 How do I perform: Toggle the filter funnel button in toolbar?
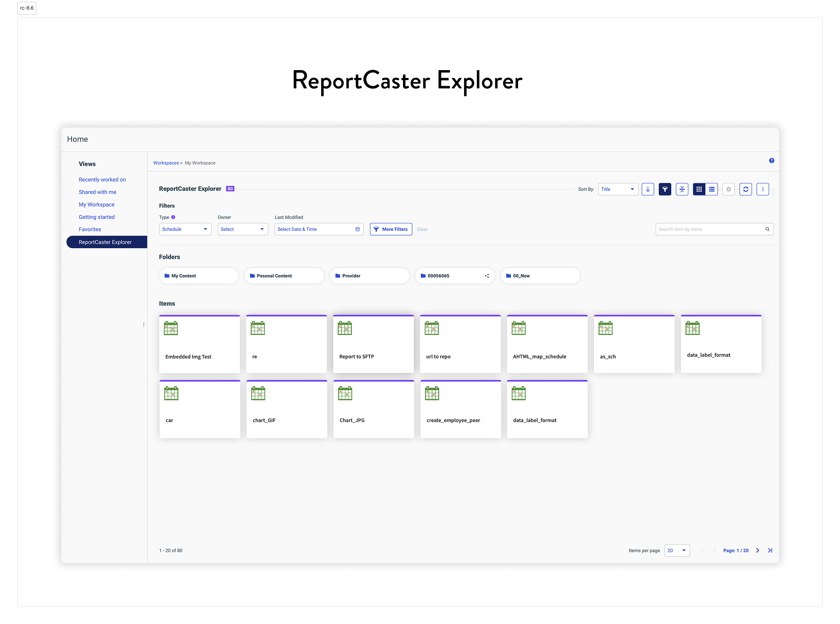(x=665, y=189)
